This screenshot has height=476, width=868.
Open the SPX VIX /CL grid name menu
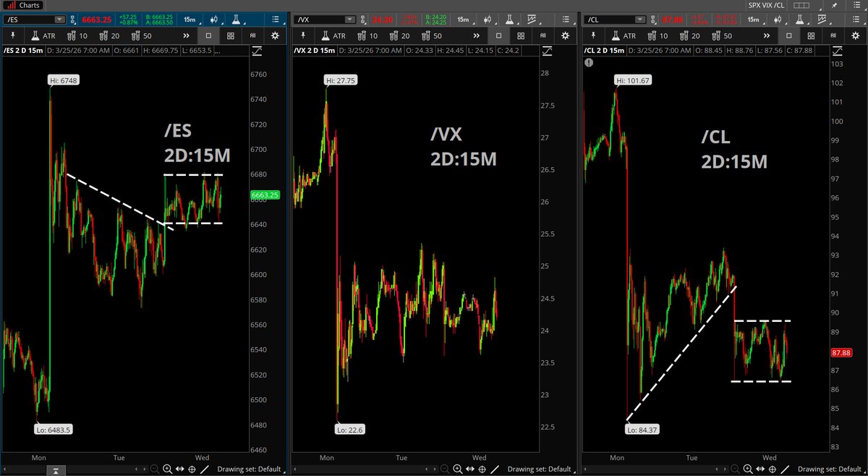pos(767,5)
